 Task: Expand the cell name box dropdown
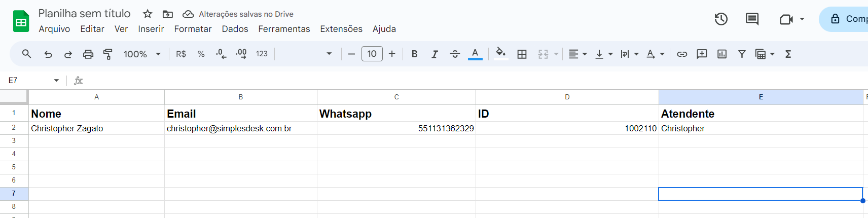(56, 80)
